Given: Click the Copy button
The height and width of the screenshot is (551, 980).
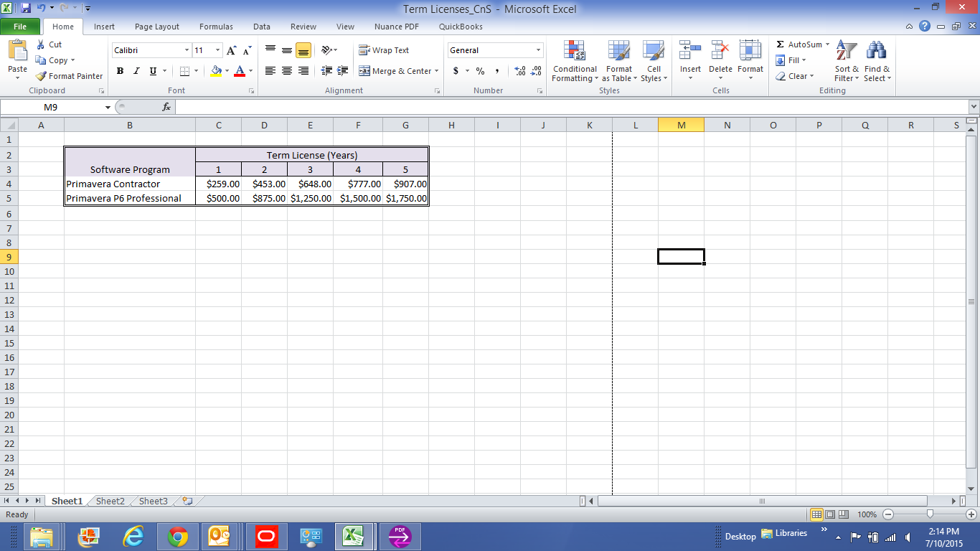Looking at the screenshot, I should [x=55, y=60].
